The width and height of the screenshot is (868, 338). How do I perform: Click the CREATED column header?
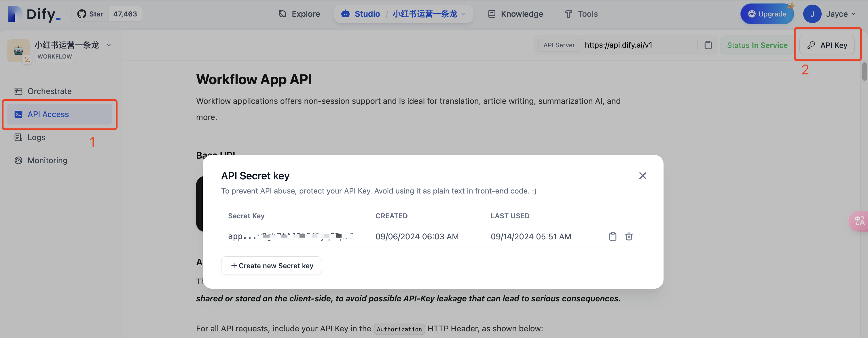click(392, 216)
